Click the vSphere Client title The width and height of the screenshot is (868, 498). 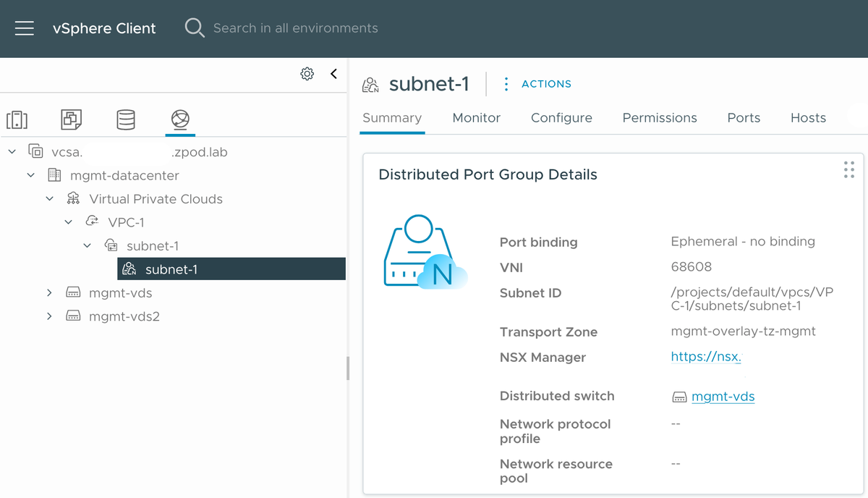pyautogui.click(x=104, y=28)
